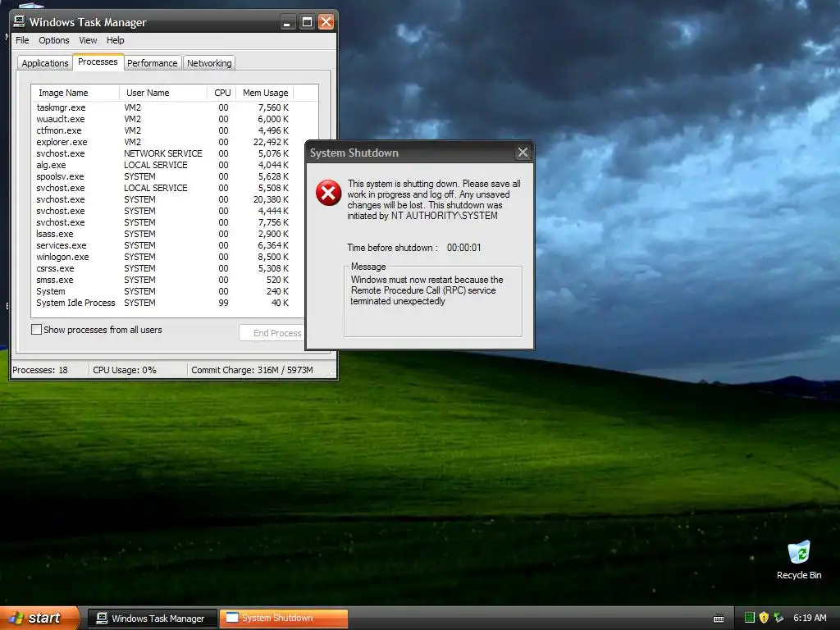This screenshot has width=840, height=630.
Task: Click the green CPU usage tray icon
Action: [750, 618]
